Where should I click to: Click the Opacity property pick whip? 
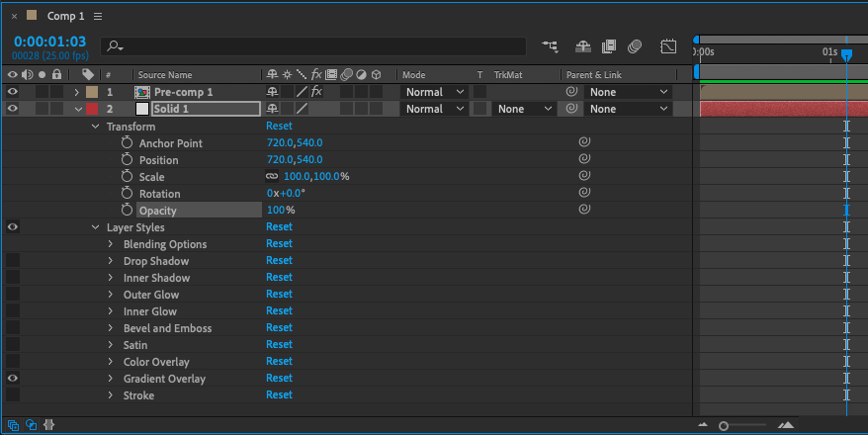tap(584, 210)
